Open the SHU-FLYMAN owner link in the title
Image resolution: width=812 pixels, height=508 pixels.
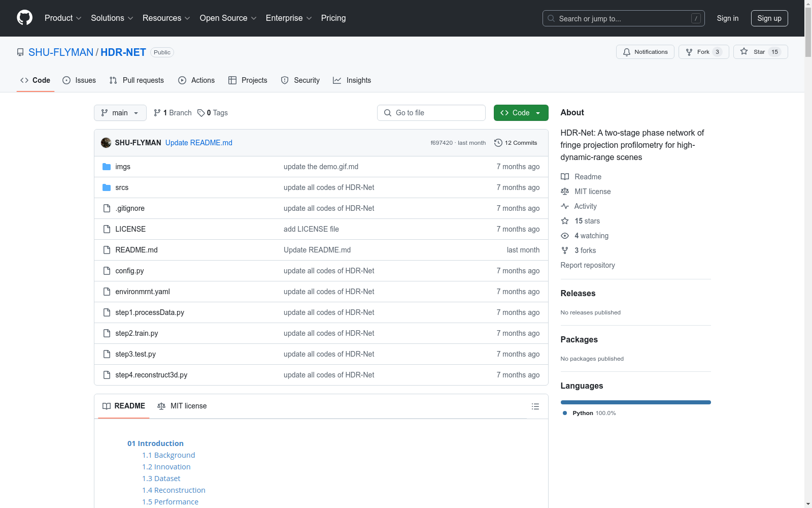click(x=61, y=52)
